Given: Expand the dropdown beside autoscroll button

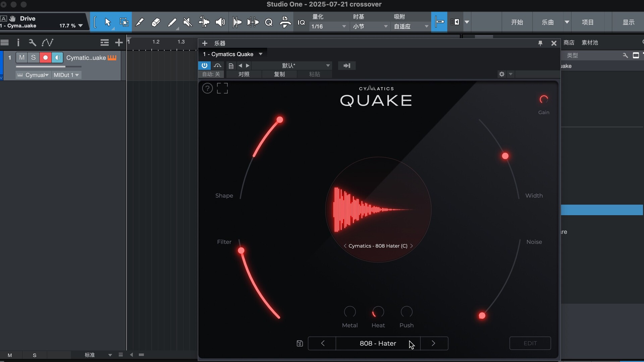Looking at the screenshot, I should click(x=467, y=22).
